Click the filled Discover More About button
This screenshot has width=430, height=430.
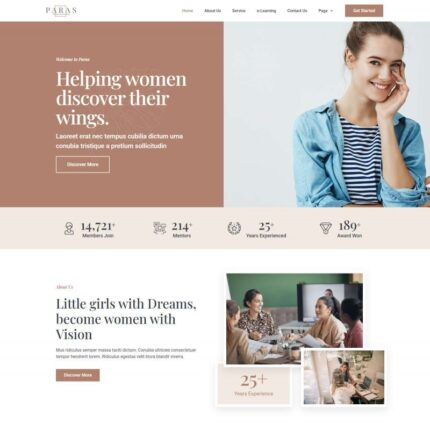point(78,375)
